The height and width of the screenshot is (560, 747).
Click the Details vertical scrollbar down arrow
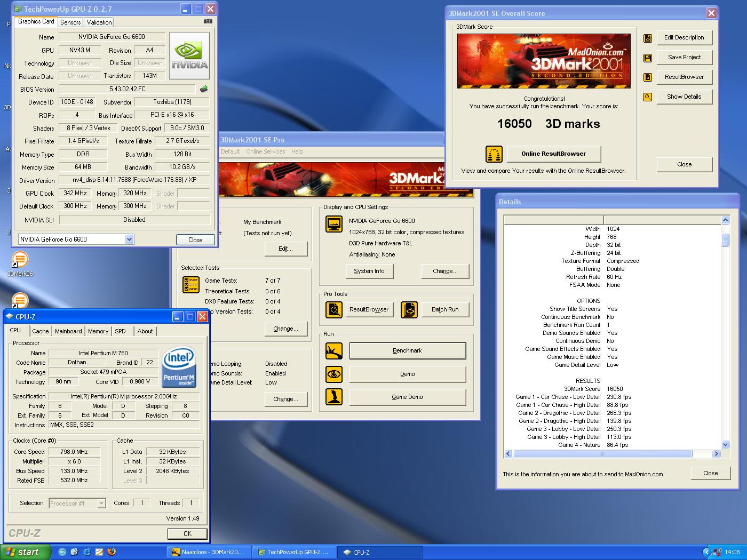tap(725, 445)
